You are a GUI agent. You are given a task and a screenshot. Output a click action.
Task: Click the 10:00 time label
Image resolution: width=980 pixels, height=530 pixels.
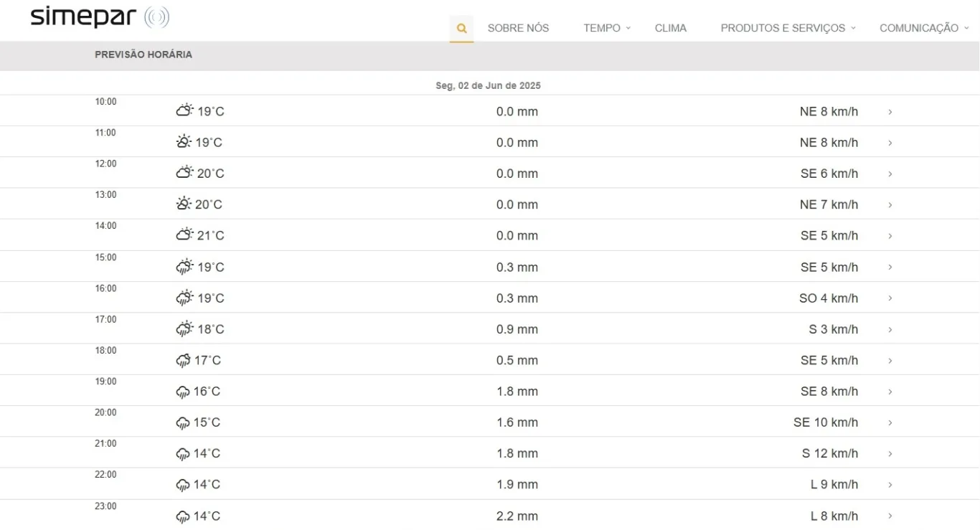(x=105, y=102)
